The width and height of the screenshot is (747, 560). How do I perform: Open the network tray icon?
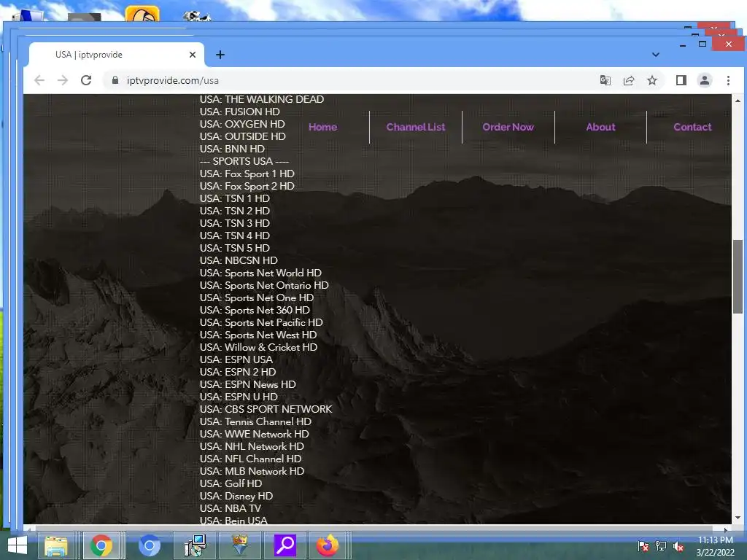pyautogui.click(x=660, y=546)
